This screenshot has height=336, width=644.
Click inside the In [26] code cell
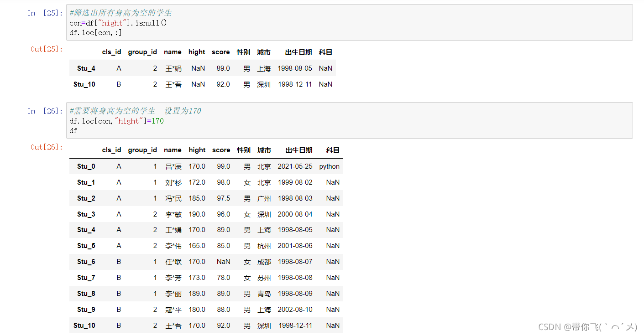349,120
